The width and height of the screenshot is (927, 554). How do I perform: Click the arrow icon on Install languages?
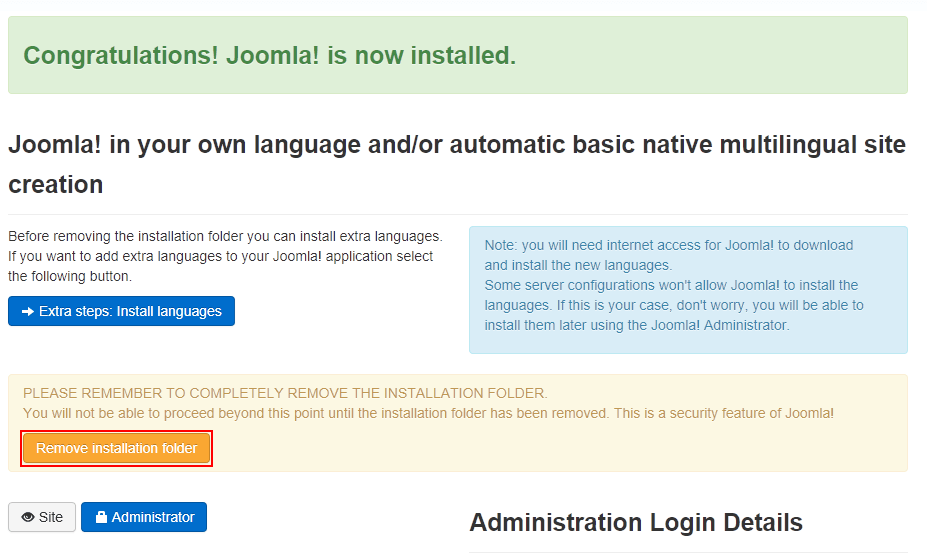[x=28, y=311]
